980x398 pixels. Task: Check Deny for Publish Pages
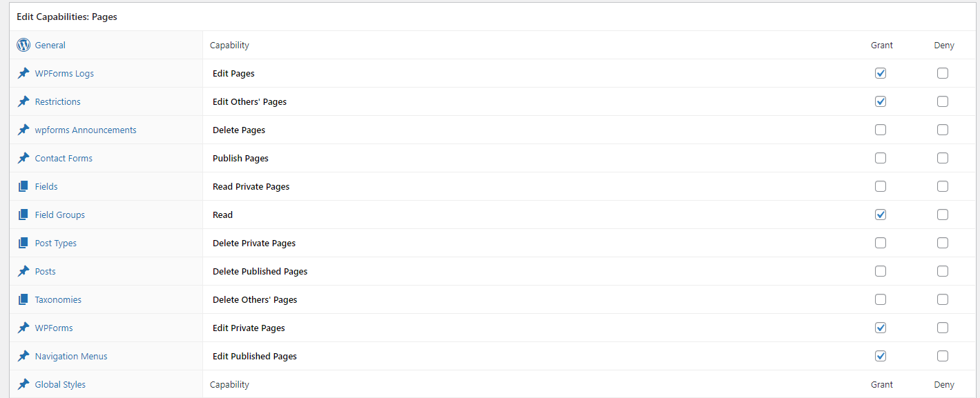point(943,158)
